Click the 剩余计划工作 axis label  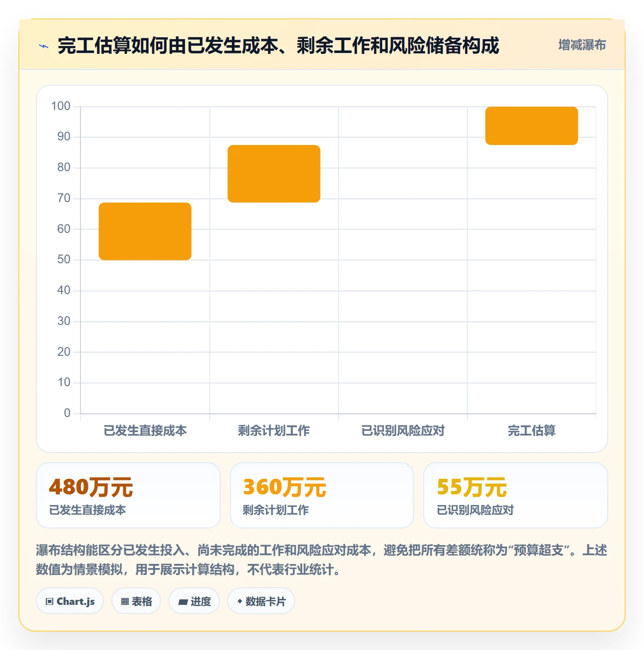pyautogui.click(x=274, y=430)
